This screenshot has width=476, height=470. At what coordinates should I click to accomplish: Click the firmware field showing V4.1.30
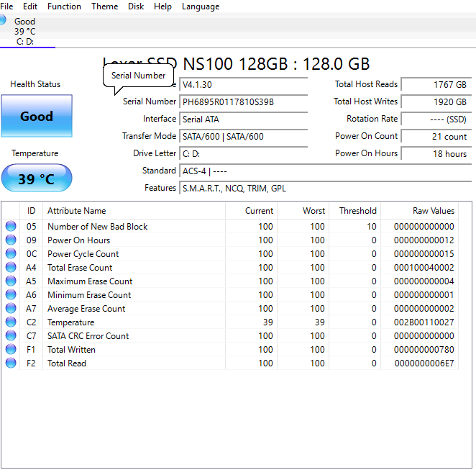click(244, 84)
